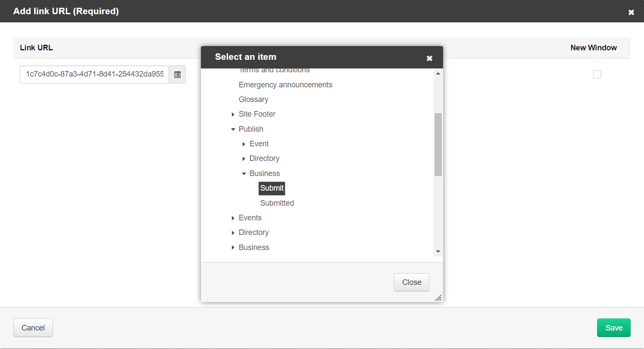The height and width of the screenshot is (349, 644).
Task: Click the Close button in the picker dialog
Action: 411,282
